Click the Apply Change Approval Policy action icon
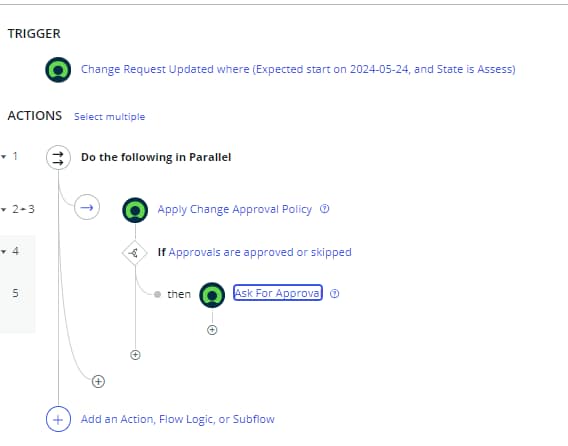 point(135,210)
